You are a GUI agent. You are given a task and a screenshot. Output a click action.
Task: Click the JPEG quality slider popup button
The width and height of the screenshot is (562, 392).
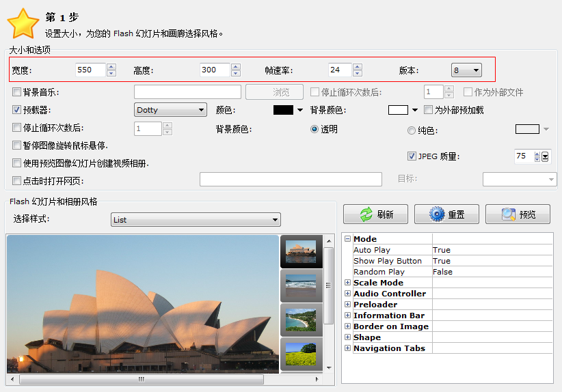point(545,156)
